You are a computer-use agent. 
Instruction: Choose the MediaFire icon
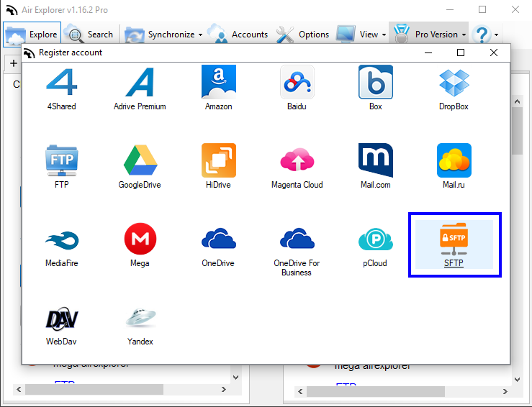tap(62, 240)
